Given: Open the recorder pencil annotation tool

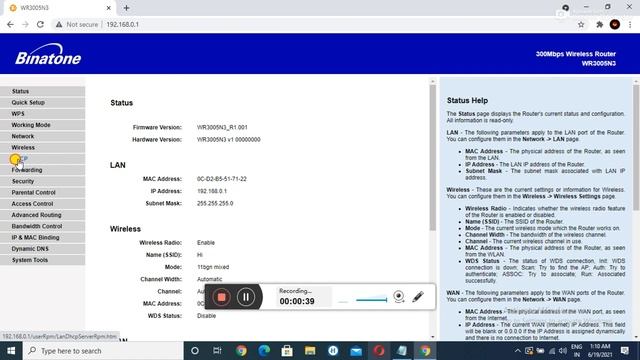Looking at the screenshot, I should point(418,296).
